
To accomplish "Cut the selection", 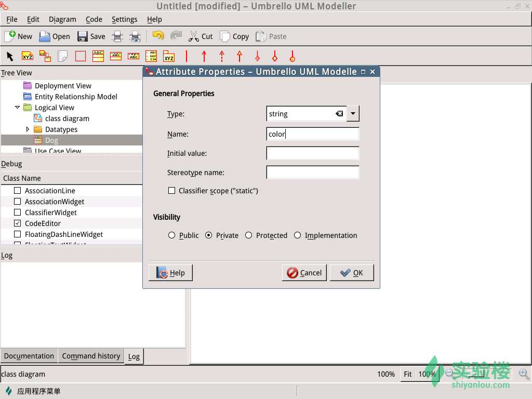I will 201,36.
